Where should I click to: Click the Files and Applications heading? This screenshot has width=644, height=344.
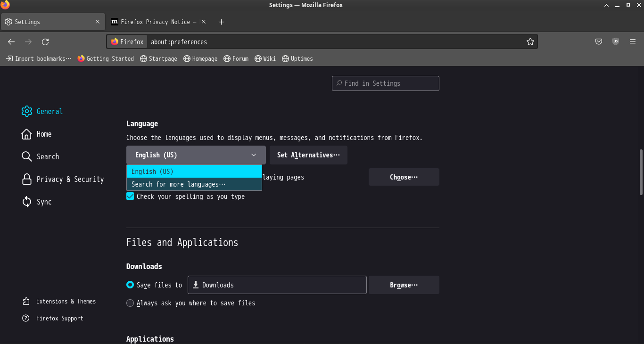tap(182, 242)
